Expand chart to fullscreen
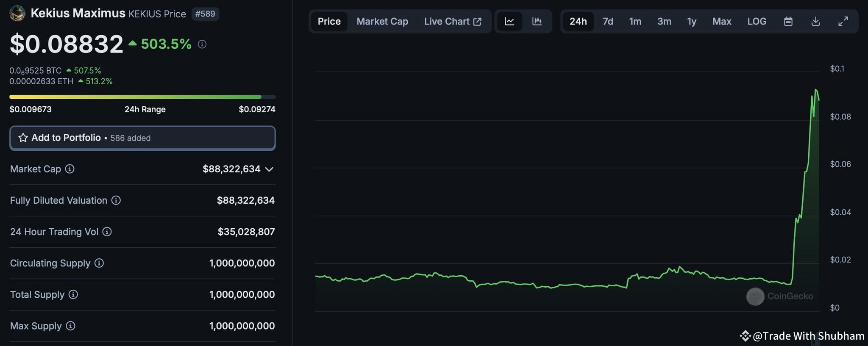 (843, 21)
